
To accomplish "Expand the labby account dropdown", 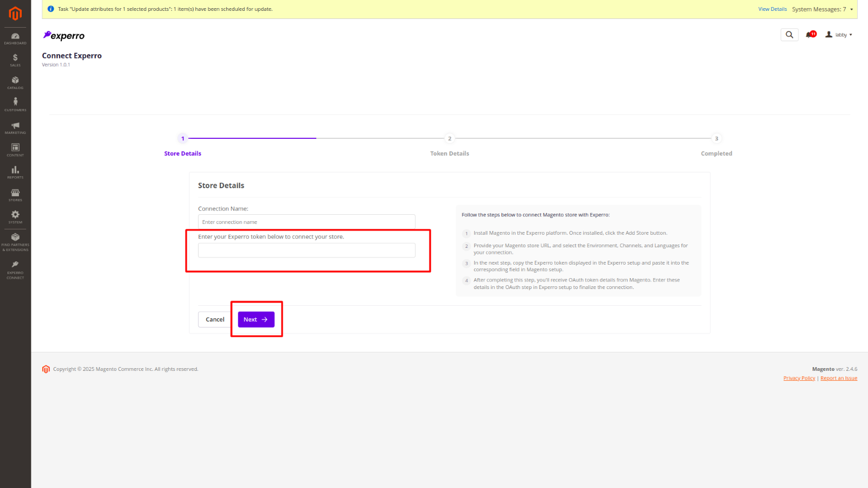I will point(839,35).
